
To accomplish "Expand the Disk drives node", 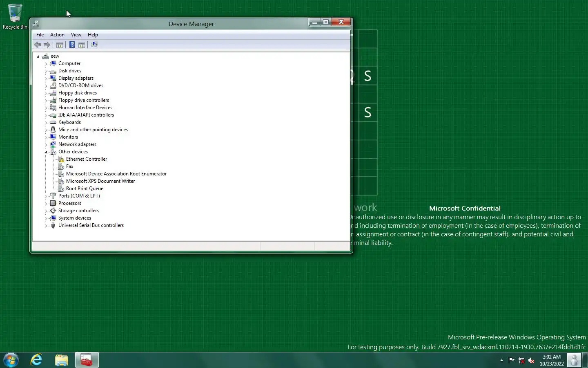I will click(x=46, y=71).
